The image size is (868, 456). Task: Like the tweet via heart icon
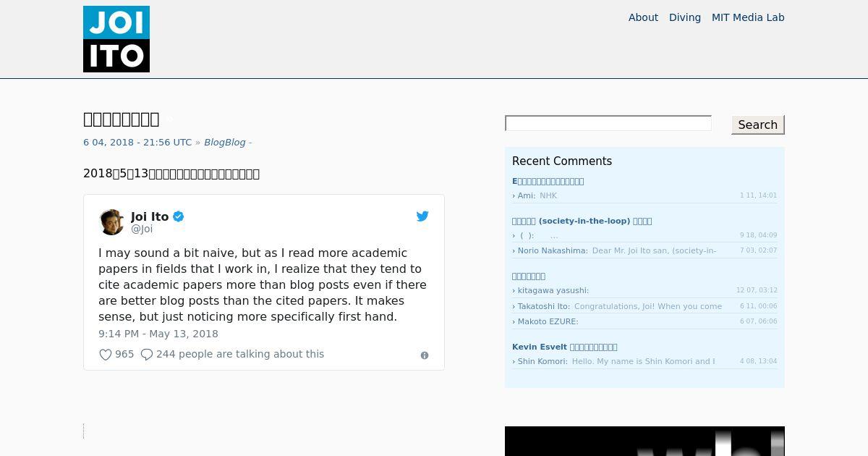point(106,355)
